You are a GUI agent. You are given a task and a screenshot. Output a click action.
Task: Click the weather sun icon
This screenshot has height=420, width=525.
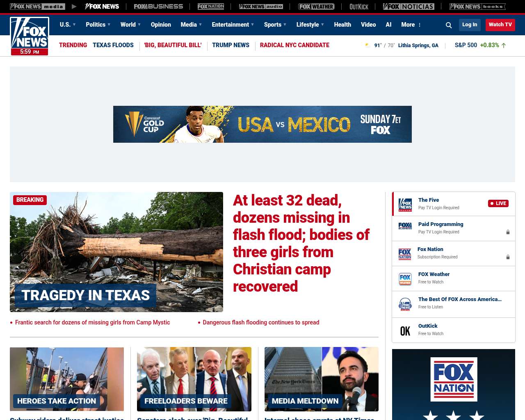point(367,45)
